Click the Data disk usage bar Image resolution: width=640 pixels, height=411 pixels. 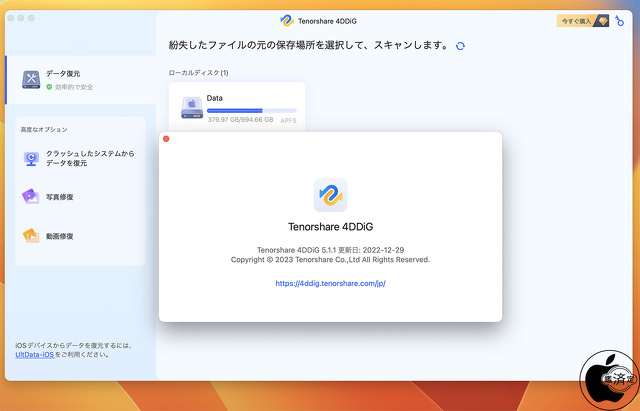click(x=251, y=111)
